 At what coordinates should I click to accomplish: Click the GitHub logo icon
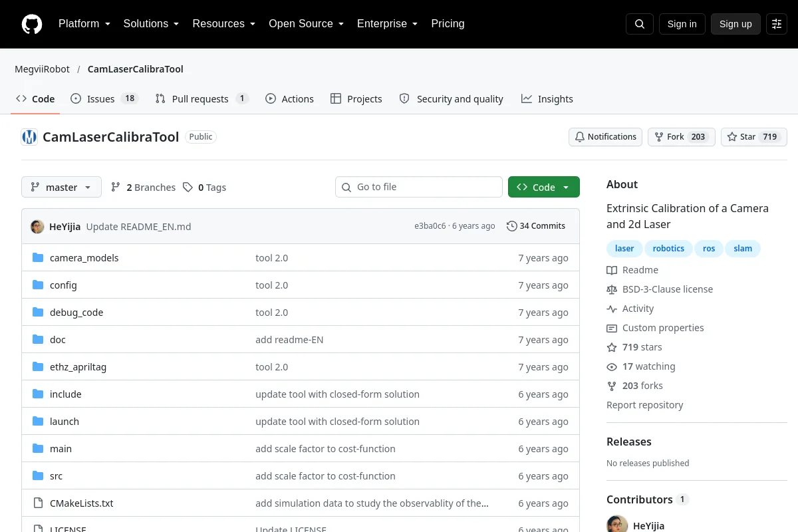32,24
